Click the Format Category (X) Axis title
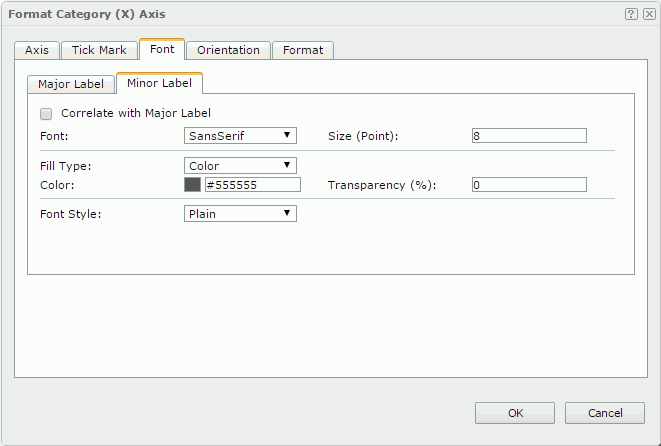The image size is (661, 446). 87,14
